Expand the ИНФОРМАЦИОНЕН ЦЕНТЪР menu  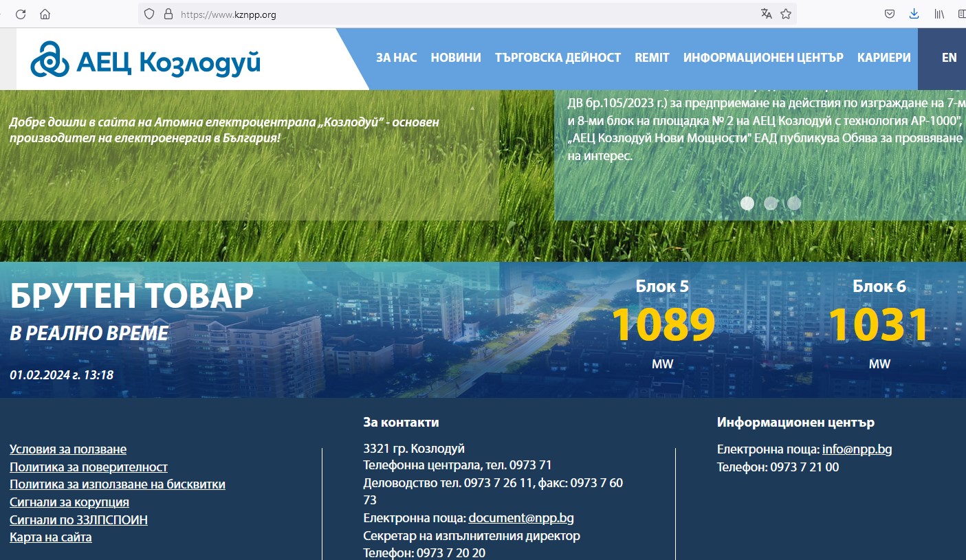pyautogui.click(x=762, y=58)
